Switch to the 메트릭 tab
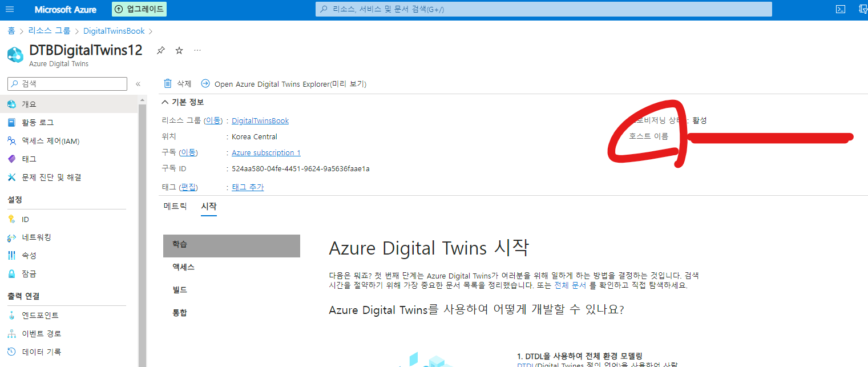This screenshot has height=367, width=868. [x=175, y=206]
